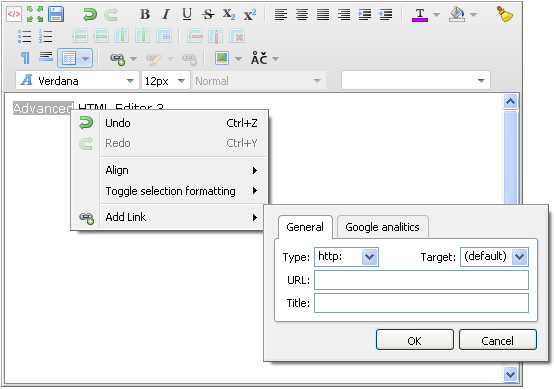
Task: Open the empty style dropdown on the right
Action: [416, 81]
